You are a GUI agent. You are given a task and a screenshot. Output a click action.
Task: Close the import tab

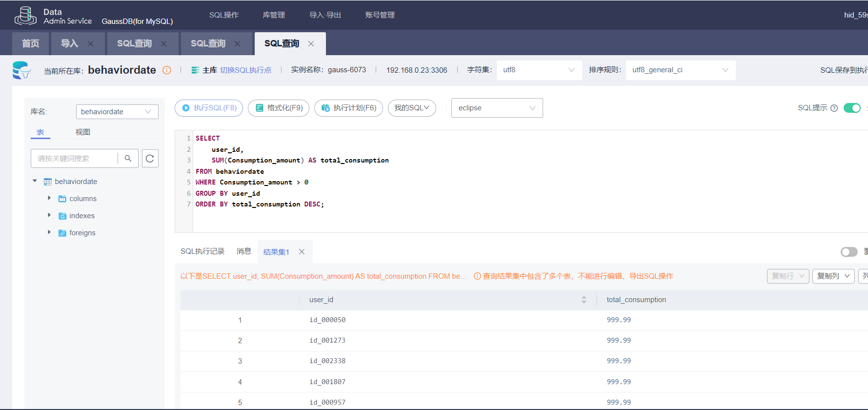pos(90,43)
